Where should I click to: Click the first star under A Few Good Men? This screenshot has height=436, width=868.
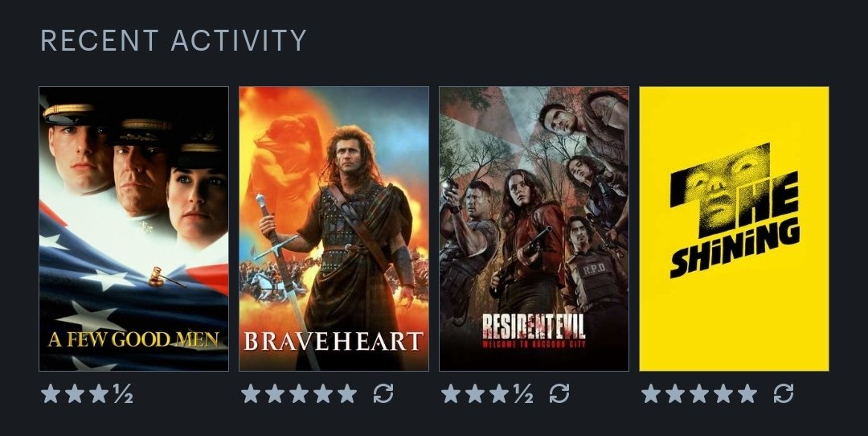[x=51, y=394]
